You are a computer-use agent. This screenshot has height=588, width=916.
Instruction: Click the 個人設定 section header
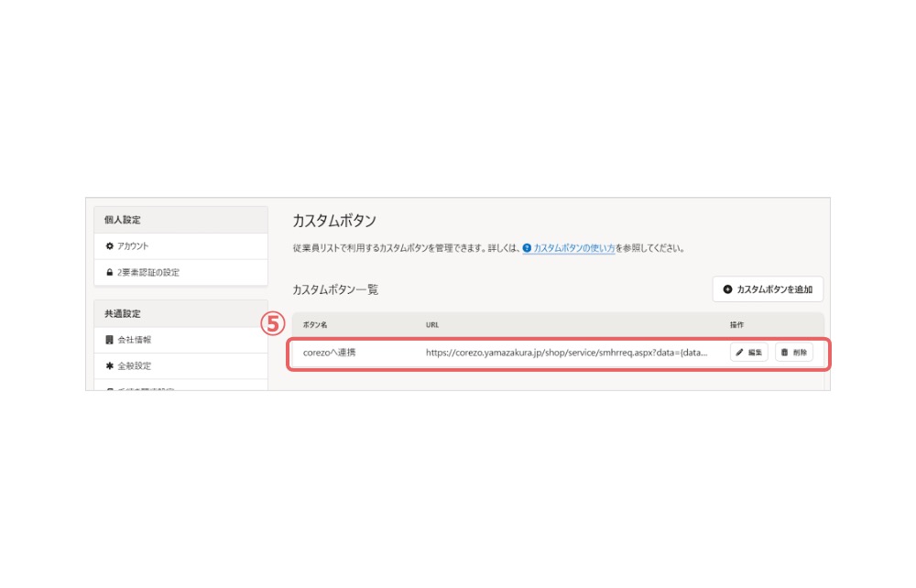180,220
